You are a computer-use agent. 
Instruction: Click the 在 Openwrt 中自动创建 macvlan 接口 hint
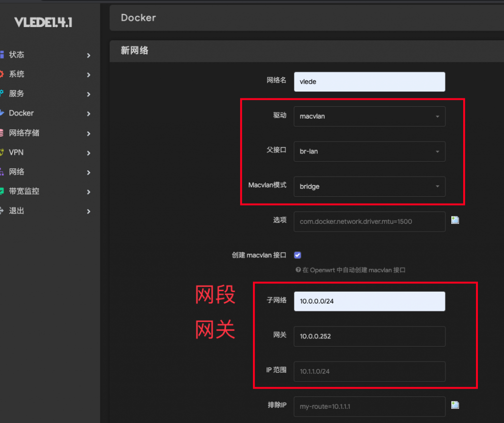click(x=354, y=270)
